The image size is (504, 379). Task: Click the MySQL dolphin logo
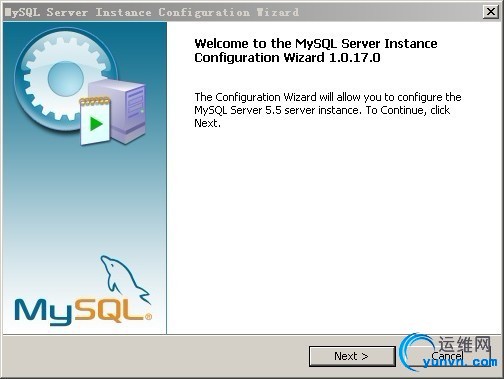point(83,291)
